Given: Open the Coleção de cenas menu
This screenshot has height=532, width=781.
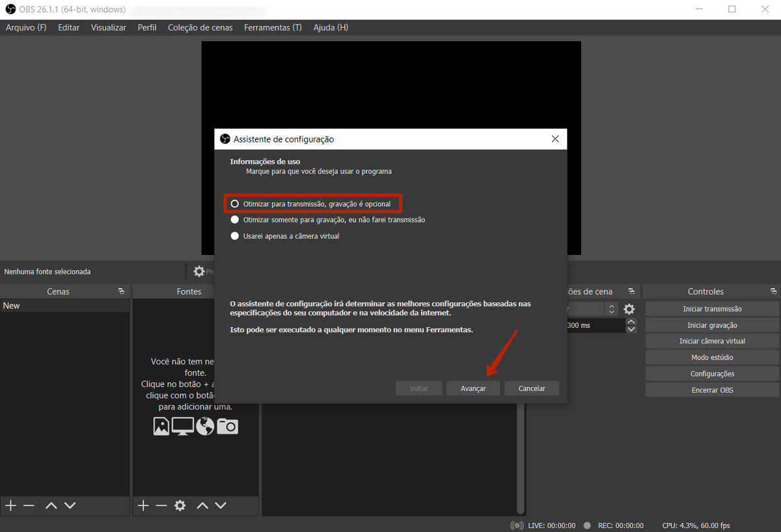Looking at the screenshot, I should (200, 28).
